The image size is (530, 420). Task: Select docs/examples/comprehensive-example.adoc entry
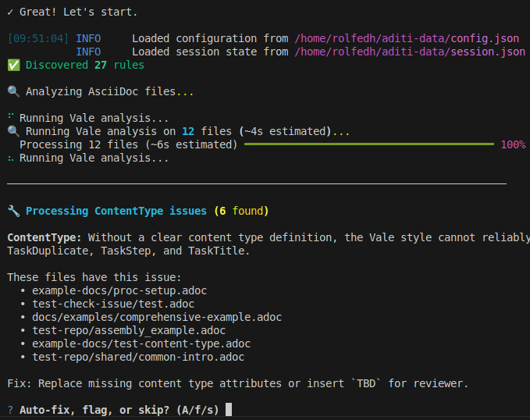pyautogui.click(x=157, y=317)
